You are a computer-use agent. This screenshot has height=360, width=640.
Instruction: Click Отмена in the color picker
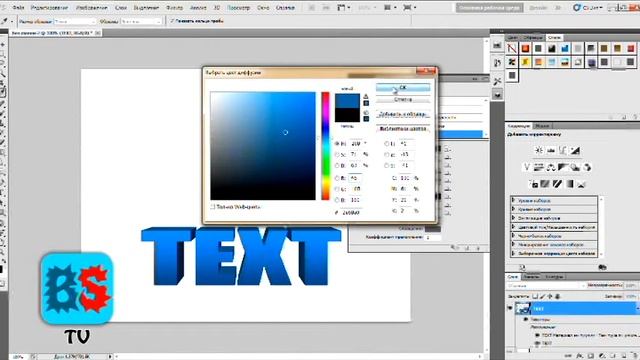click(403, 100)
